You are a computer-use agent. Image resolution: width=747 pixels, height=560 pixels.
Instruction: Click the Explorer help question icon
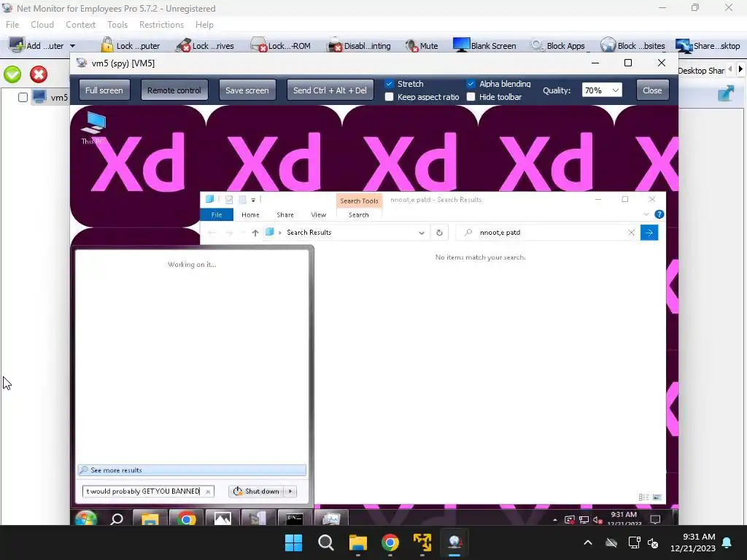pos(659,214)
